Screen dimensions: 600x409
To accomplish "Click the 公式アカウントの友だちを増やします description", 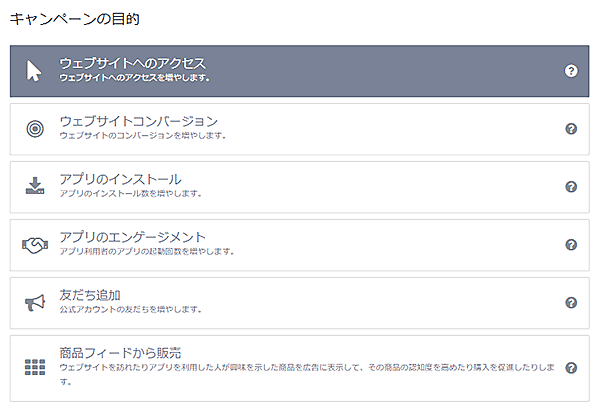I will click(130, 309).
